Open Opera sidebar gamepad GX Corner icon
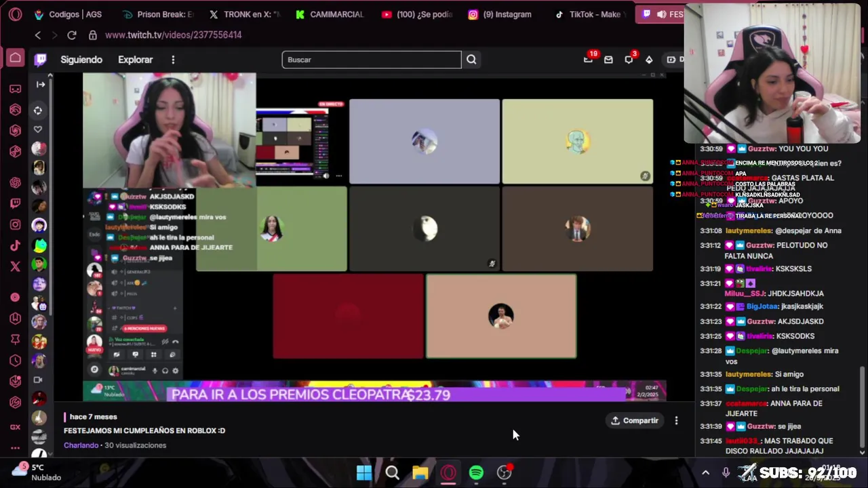Image resolution: width=868 pixels, height=488 pixels. (15, 89)
